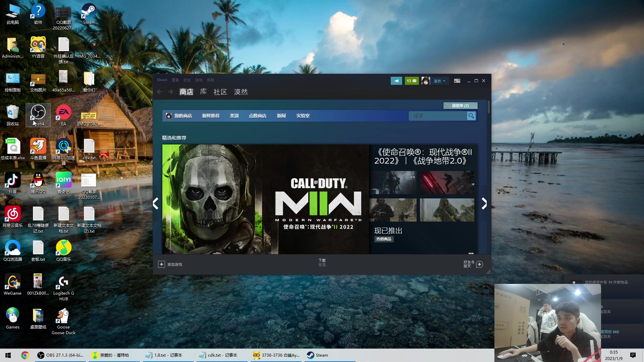Switch Steam to Big Picture mode
Image resolution: width=644 pixels, height=362 pixels.
(x=457, y=81)
